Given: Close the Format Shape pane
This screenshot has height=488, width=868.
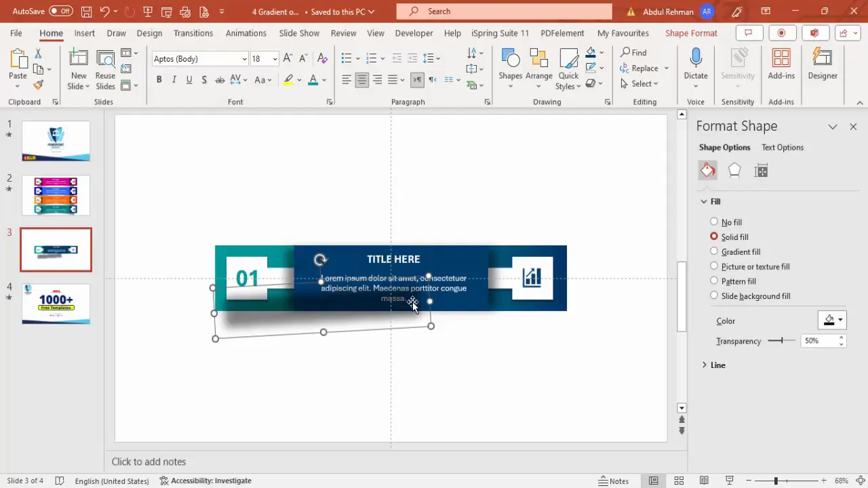Looking at the screenshot, I should tap(853, 127).
